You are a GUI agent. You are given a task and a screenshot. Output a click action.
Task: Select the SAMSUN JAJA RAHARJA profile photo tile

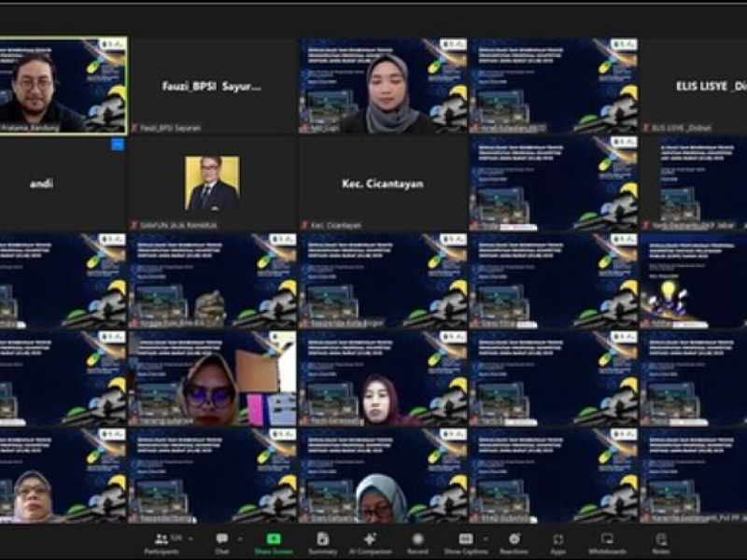pyautogui.click(x=212, y=183)
